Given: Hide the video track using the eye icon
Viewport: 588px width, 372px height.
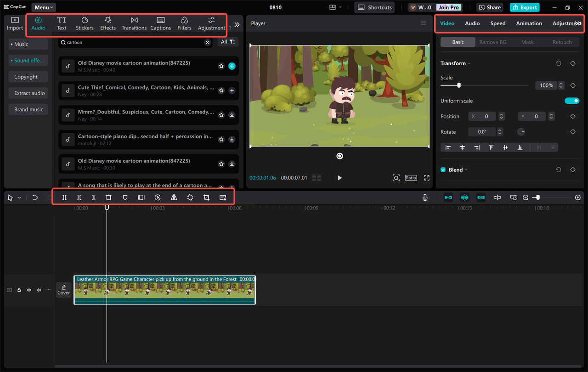Looking at the screenshot, I should point(28,290).
